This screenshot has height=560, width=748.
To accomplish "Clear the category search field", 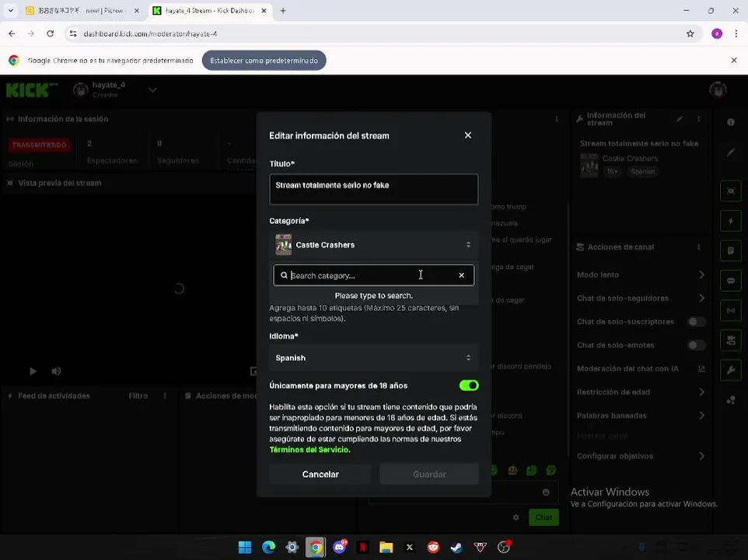I will 461,275.
